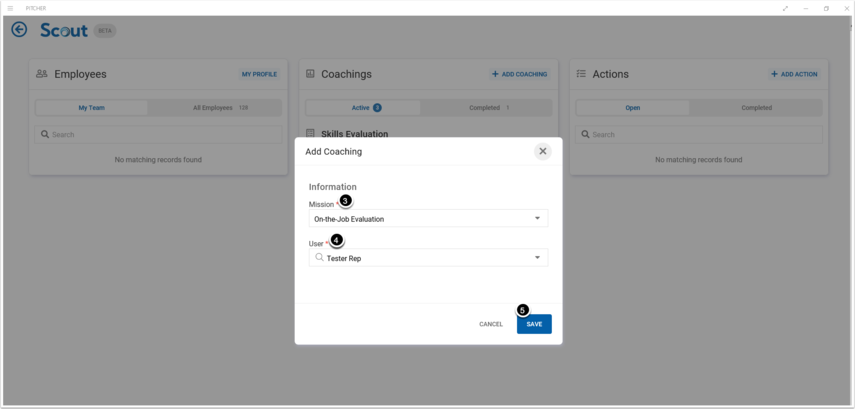Click the magnifier icon in User field
The image size is (855, 409).
click(320, 258)
